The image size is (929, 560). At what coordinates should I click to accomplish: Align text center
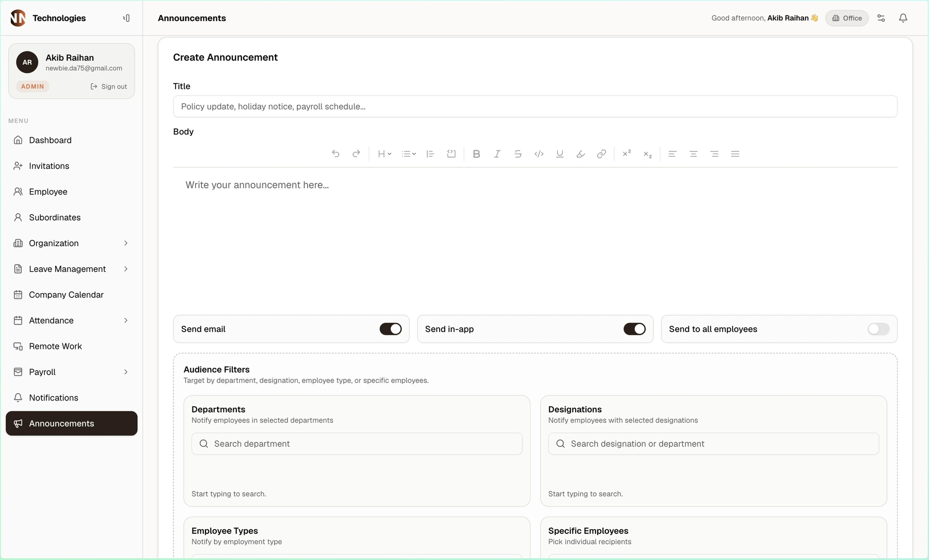click(694, 154)
